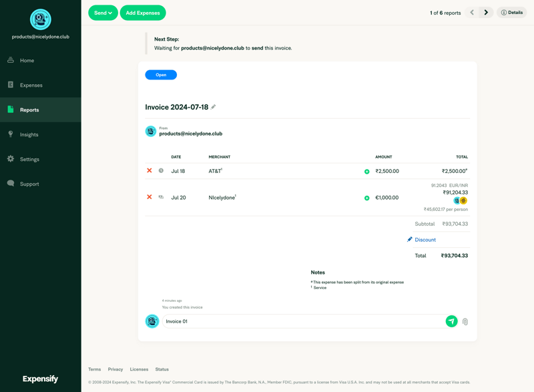Click the products@nicelydone.club avatar
Viewport: 534px width, 392px height.
point(152,131)
